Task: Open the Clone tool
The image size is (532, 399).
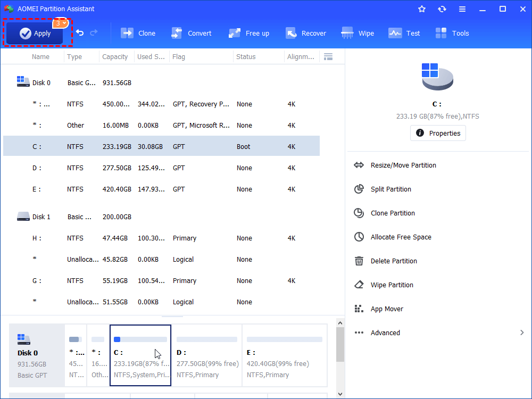Action: pyautogui.click(x=138, y=33)
